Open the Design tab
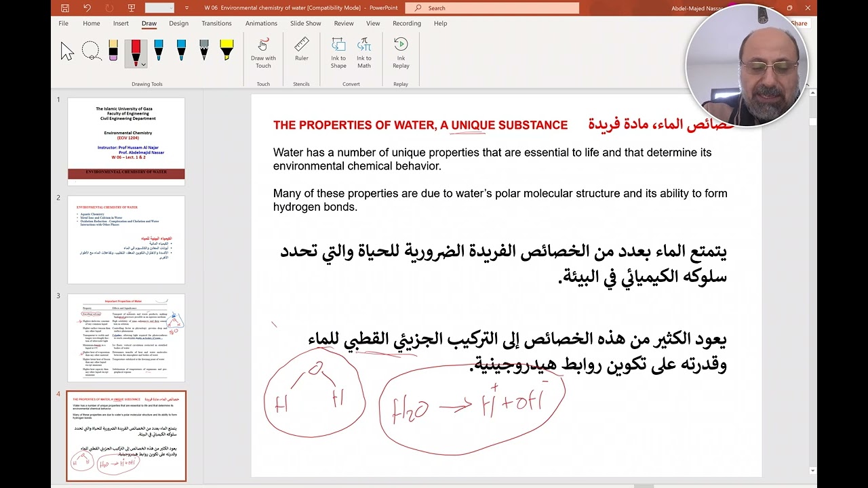The height and width of the screenshot is (488, 868). 179,23
